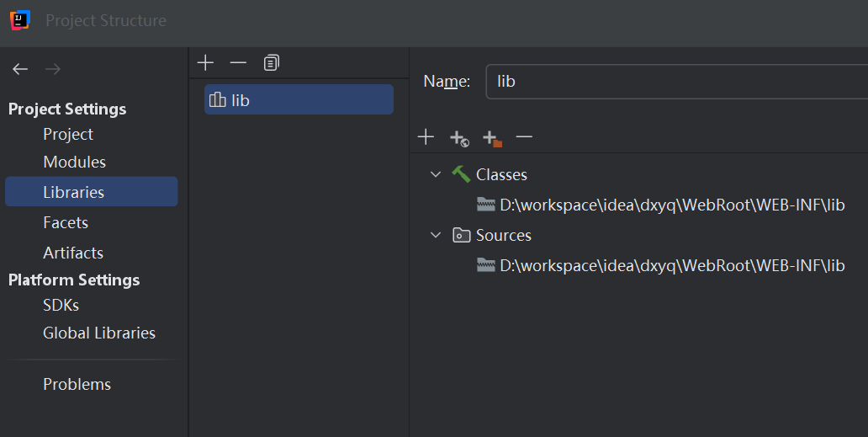
Task: Click the library Name text field
Action: [673, 82]
